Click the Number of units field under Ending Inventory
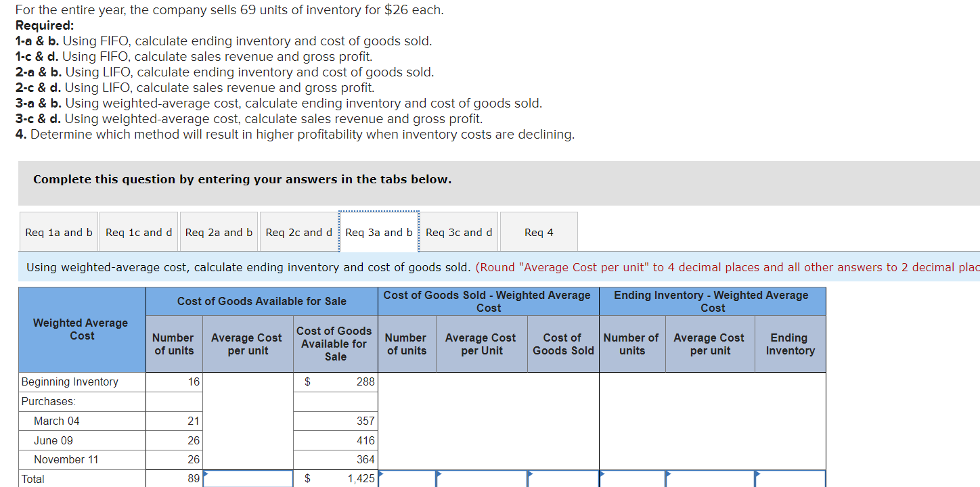 (x=631, y=480)
